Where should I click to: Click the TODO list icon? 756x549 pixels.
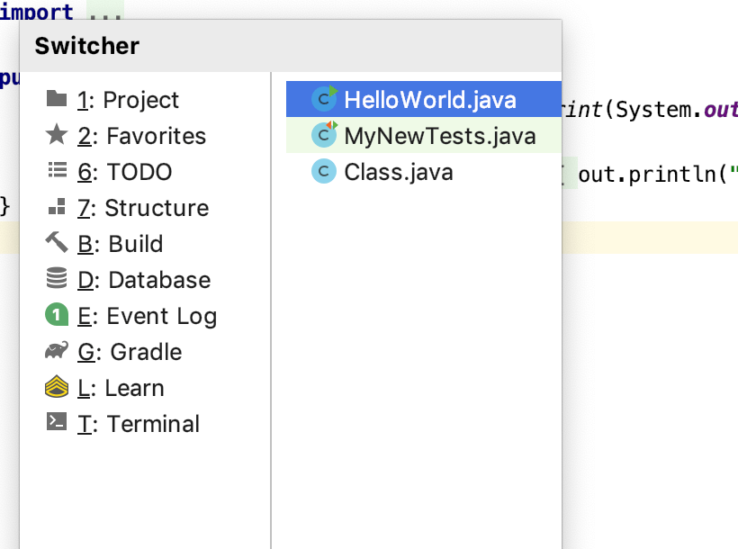tap(58, 170)
